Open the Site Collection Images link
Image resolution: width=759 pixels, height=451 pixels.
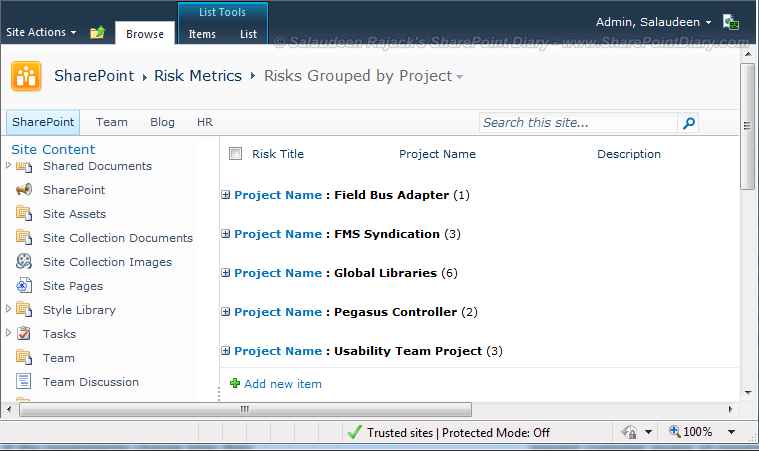pyautogui.click(x=107, y=262)
